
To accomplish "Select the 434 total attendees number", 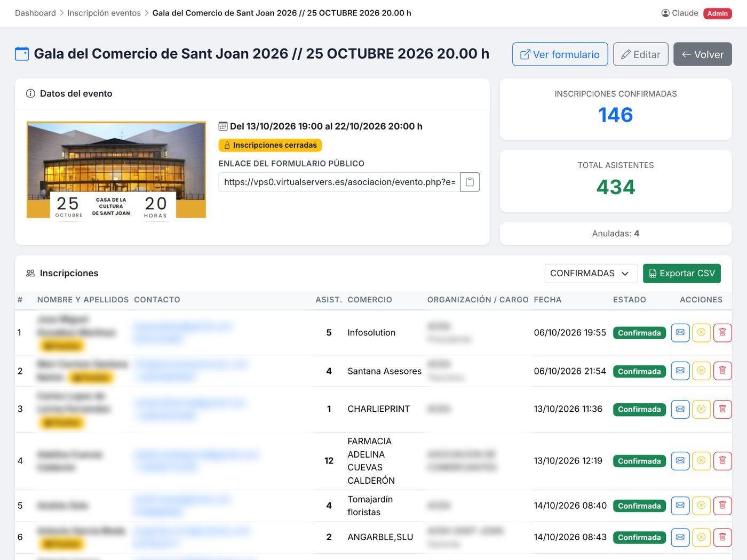I will point(616,187).
